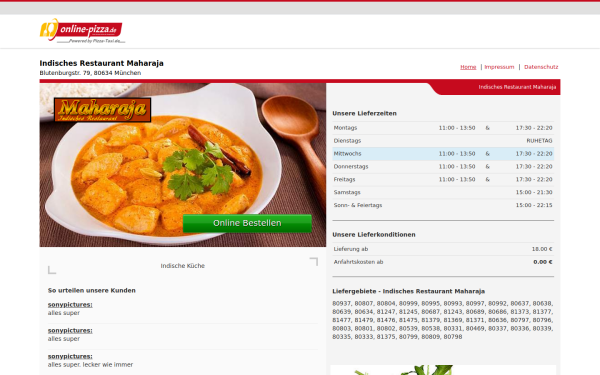Open the Home link
The image size is (600, 375).
click(x=468, y=67)
